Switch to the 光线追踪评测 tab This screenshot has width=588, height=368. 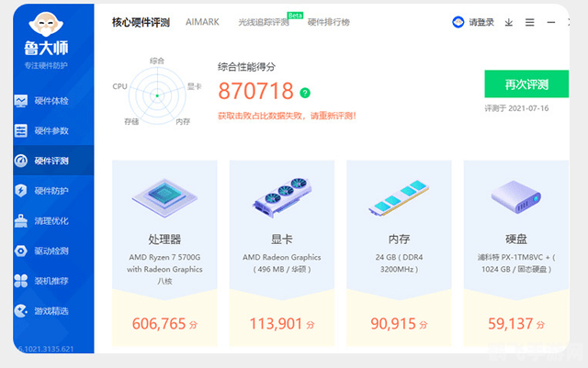click(264, 23)
